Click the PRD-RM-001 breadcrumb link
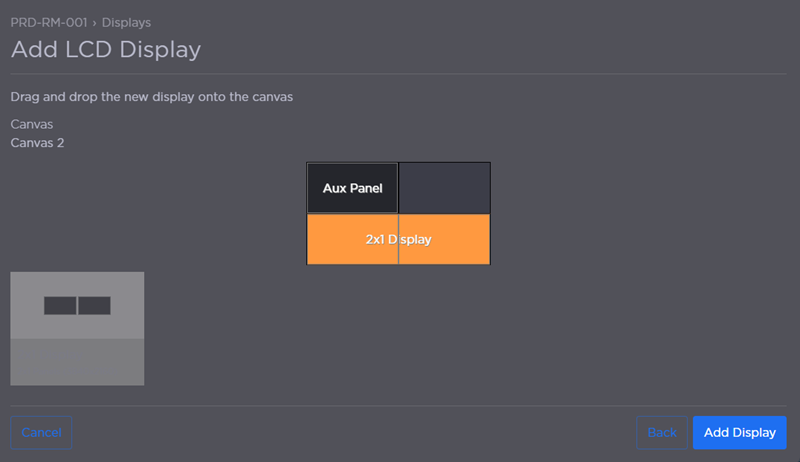Viewport: 800px width, 462px height. (48, 22)
